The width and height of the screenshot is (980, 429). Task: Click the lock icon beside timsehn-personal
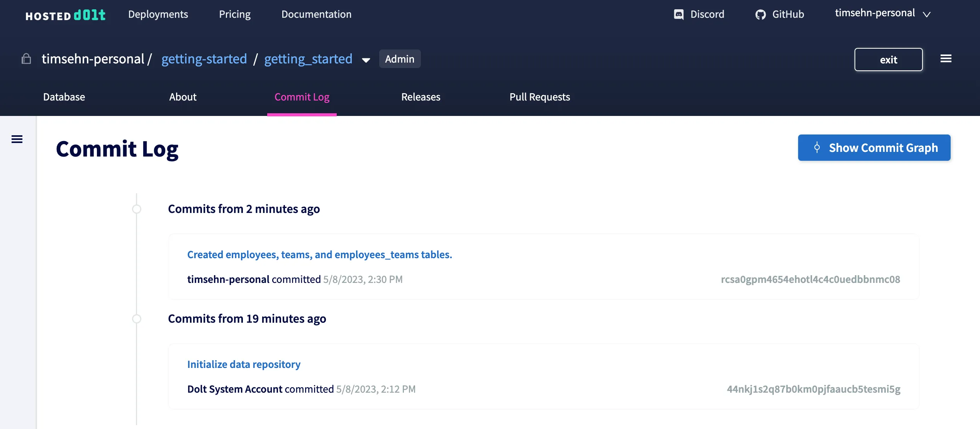pyautogui.click(x=26, y=59)
